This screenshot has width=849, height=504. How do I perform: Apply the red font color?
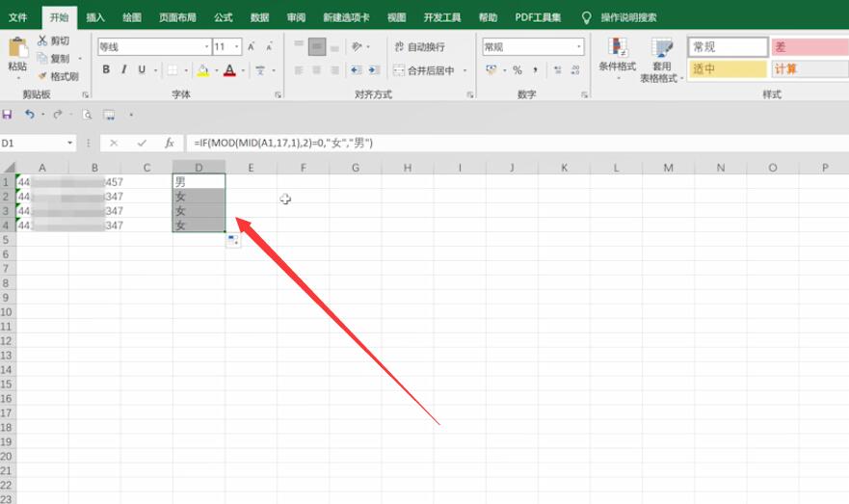pyautogui.click(x=229, y=70)
